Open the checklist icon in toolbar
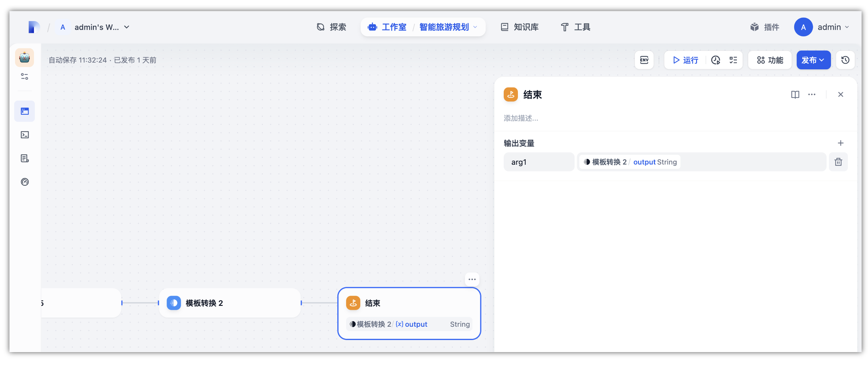 pos(733,60)
